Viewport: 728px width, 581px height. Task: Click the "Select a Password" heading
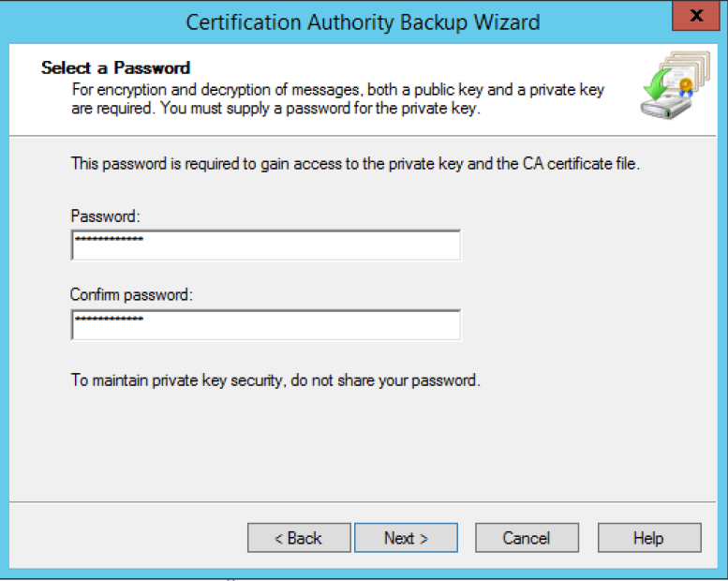115,67
